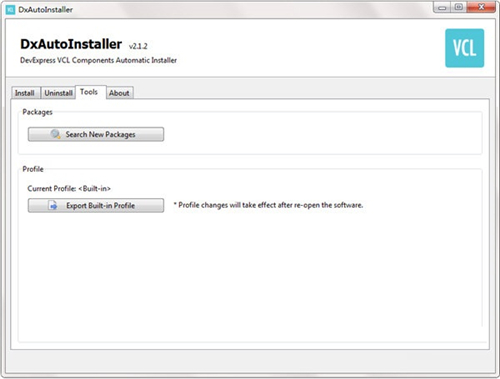This screenshot has width=500, height=379.
Task: Click the export arrow document icon
Action: pyautogui.click(x=53, y=205)
